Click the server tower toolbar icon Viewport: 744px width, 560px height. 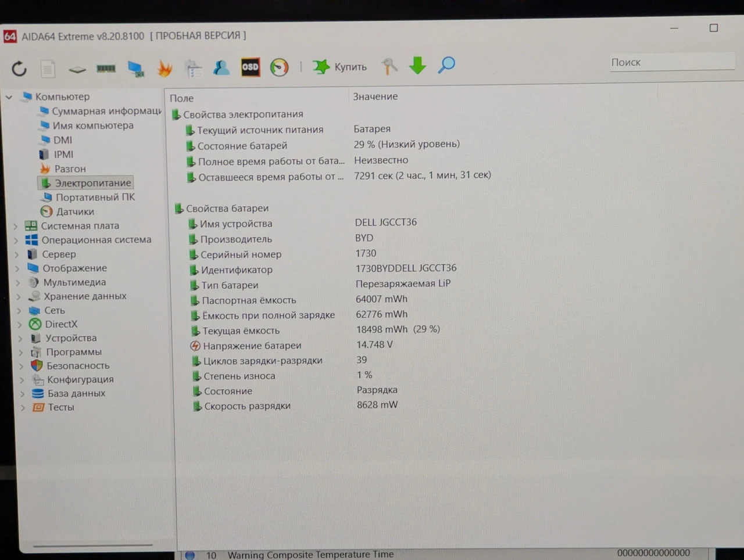coord(193,69)
